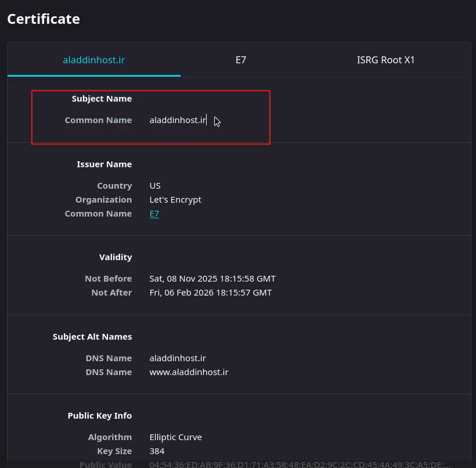This screenshot has height=468, width=476.
Task: Click the Country label under Issuer Name
Action: (x=114, y=186)
